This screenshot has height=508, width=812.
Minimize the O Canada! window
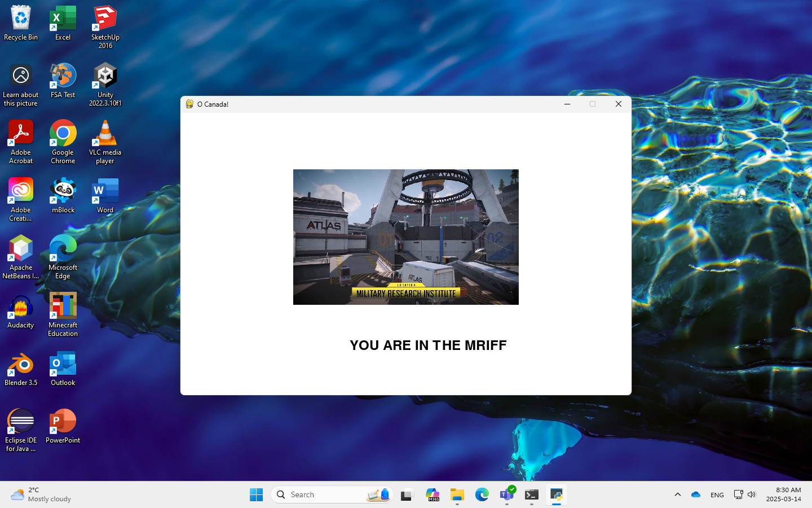click(567, 104)
